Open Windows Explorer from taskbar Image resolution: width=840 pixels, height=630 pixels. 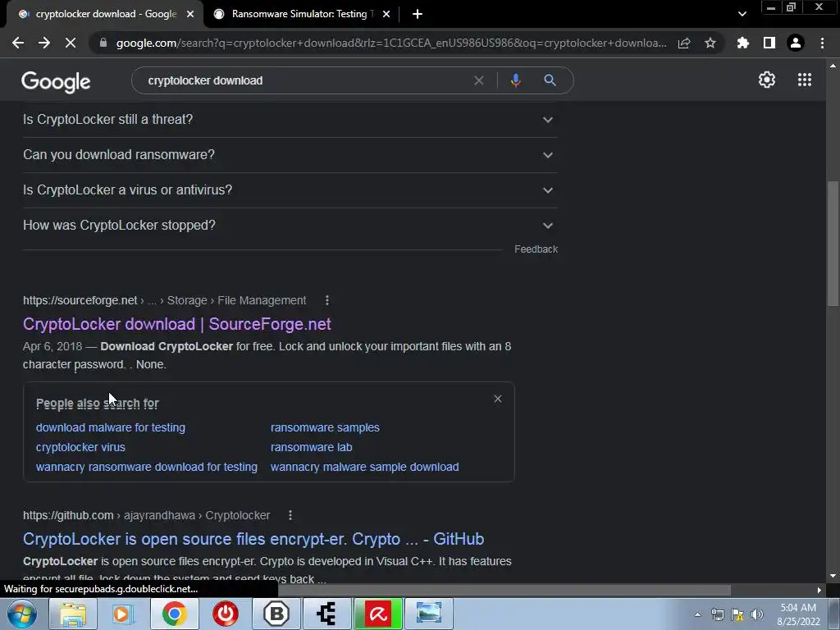pos(73,614)
